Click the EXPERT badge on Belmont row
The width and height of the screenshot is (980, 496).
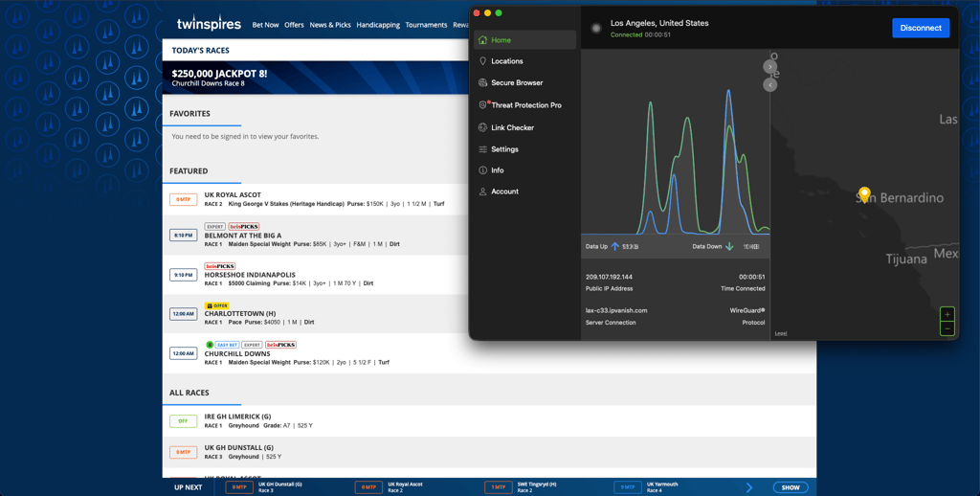pyautogui.click(x=215, y=226)
